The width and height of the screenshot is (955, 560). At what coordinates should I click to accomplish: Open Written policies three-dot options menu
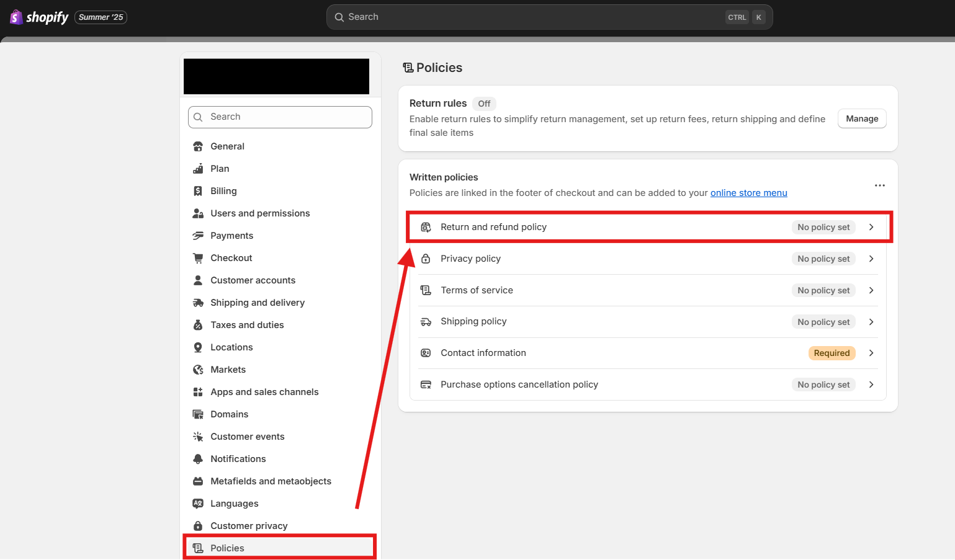tap(879, 185)
